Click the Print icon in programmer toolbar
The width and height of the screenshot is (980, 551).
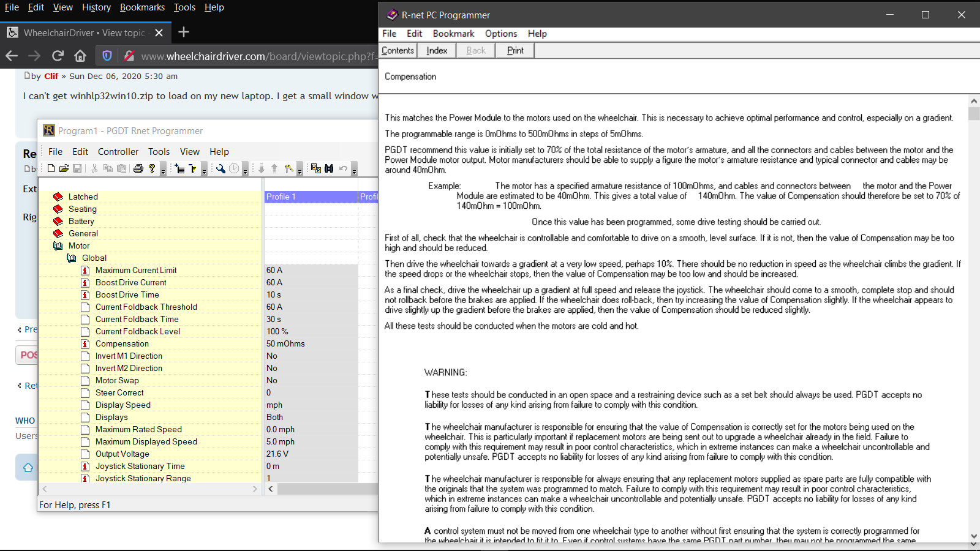[x=138, y=168]
